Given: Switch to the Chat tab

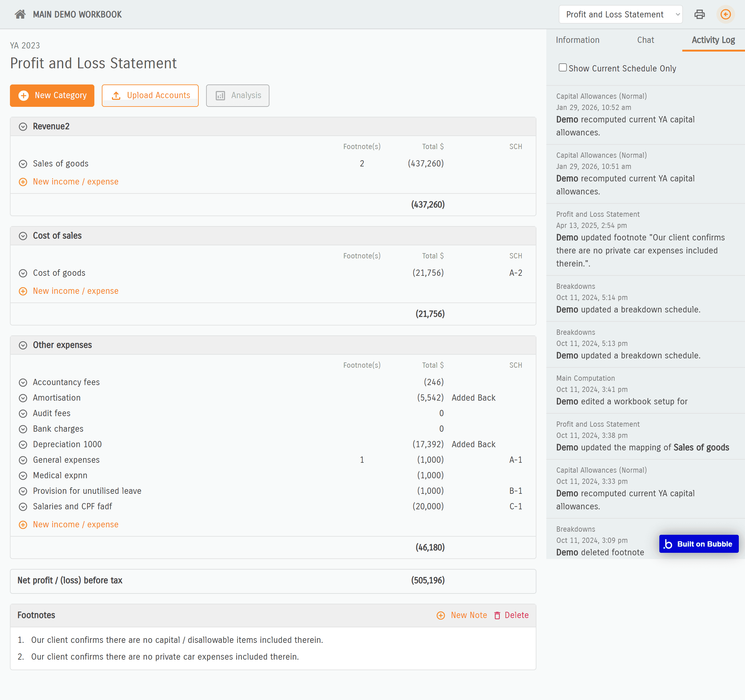Looking at the screenshot, I should (x=645, y=40).
